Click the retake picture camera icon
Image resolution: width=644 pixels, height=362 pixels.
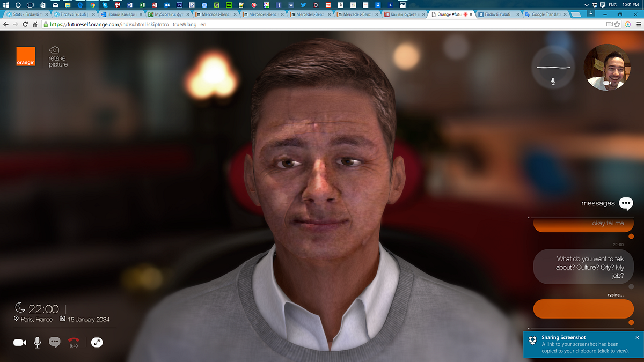(54, 50)
